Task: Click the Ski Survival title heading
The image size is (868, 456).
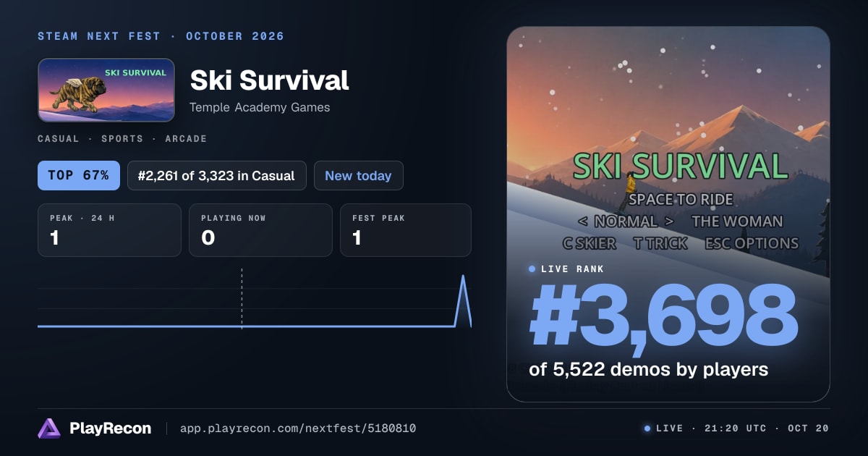Action: [x=269, y=80]
